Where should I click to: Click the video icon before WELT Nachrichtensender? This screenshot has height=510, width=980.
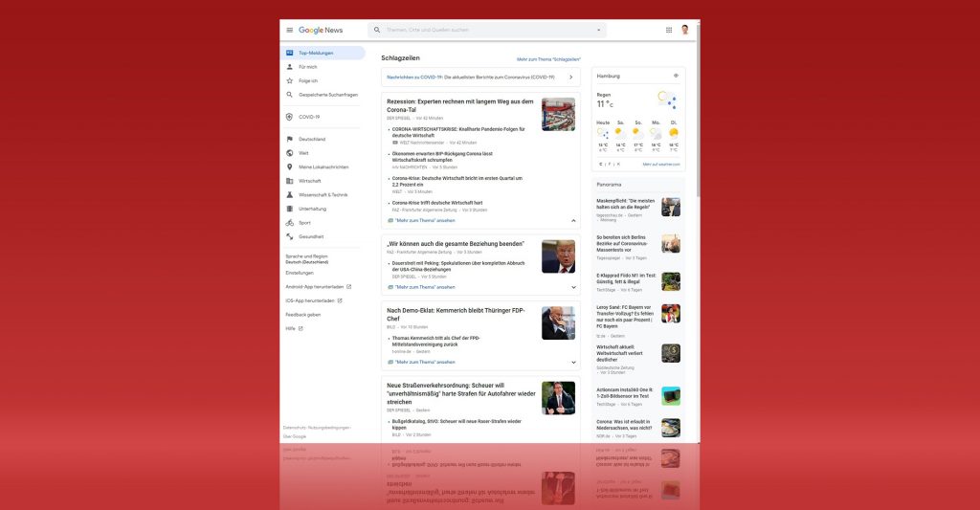coord(395,143)
